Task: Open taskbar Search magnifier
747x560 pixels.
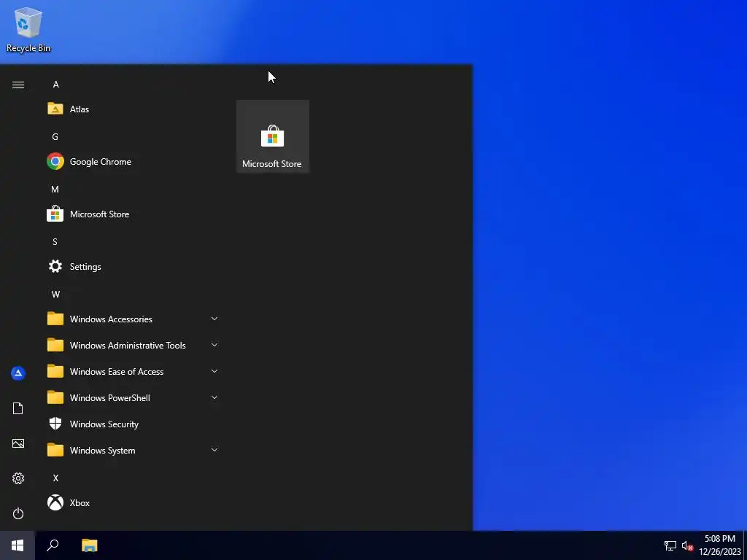Action: (53, 545)
